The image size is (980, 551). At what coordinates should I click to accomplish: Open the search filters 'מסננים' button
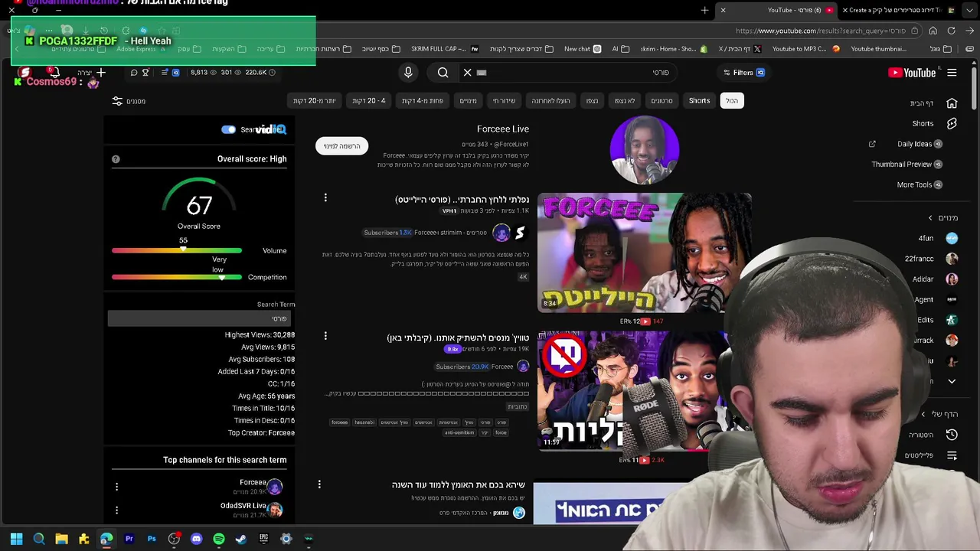pos(129,101)
